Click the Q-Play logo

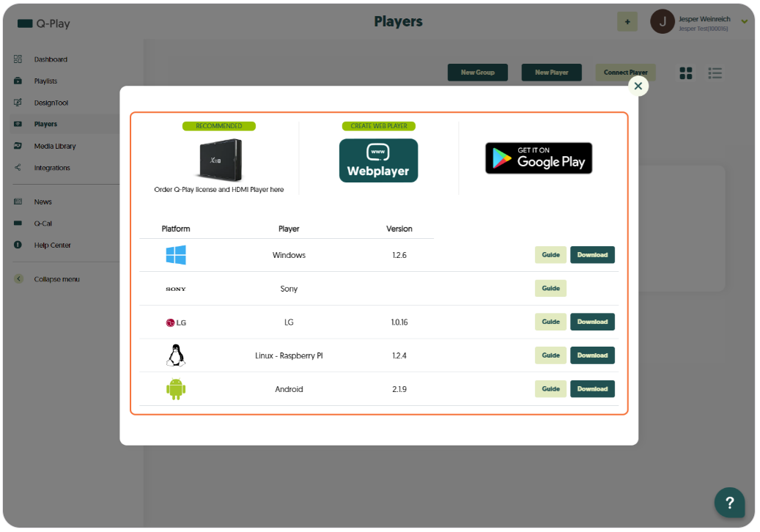(44, 23)
